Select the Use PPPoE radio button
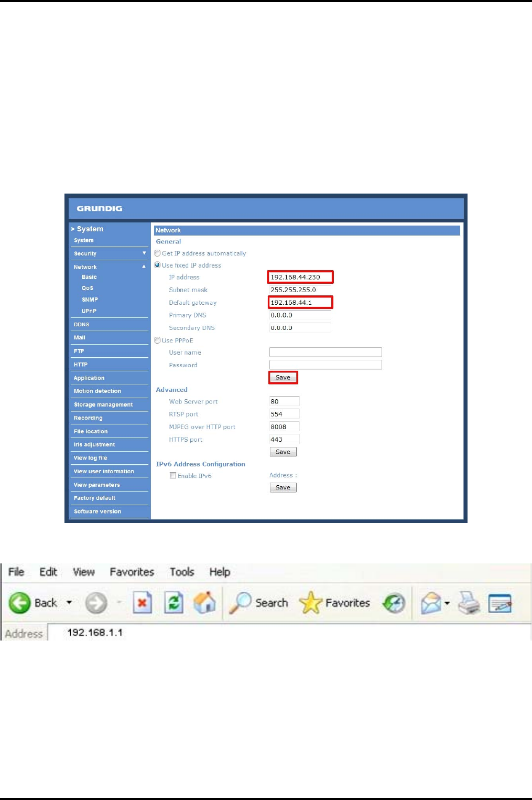This screenshot has width=532, height=800. 157,340
